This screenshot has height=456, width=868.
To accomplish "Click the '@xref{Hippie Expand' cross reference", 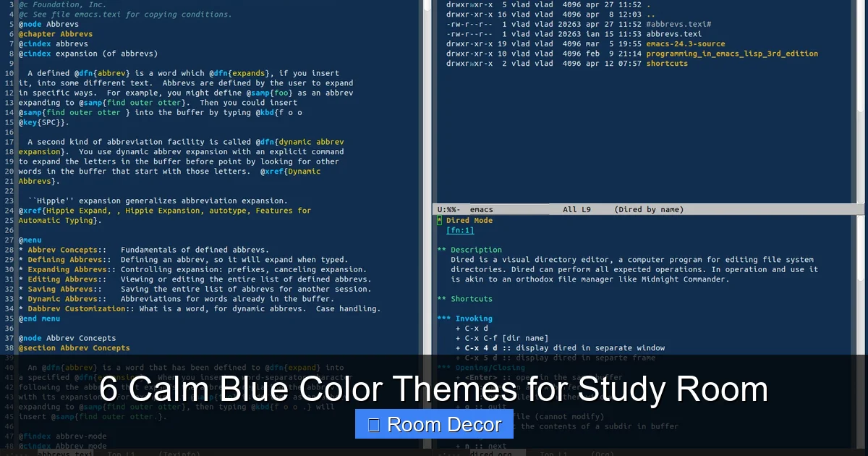I will coord(64,211).
